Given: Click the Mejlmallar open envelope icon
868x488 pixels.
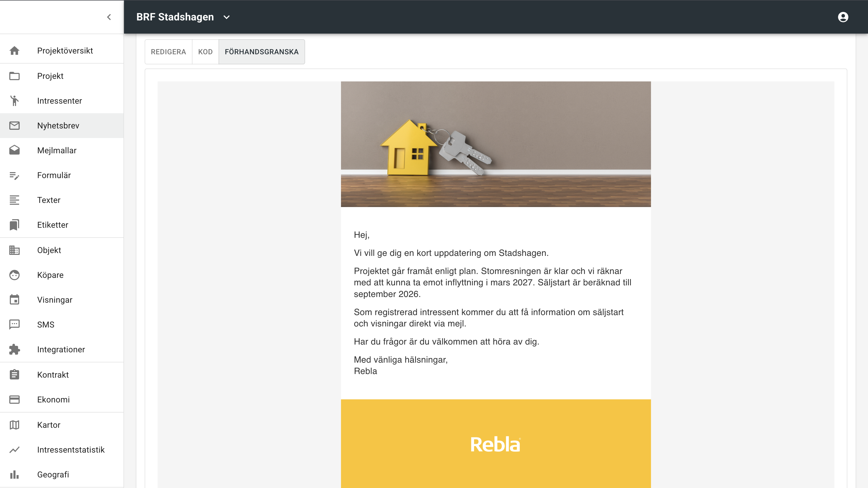Looking at the screenshot, I should [x=14, y=150].
